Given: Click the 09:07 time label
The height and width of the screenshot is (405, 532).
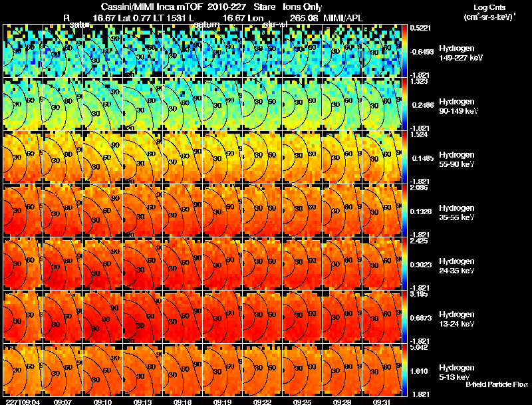Looking at the screenshot, I should pos(63,402).
